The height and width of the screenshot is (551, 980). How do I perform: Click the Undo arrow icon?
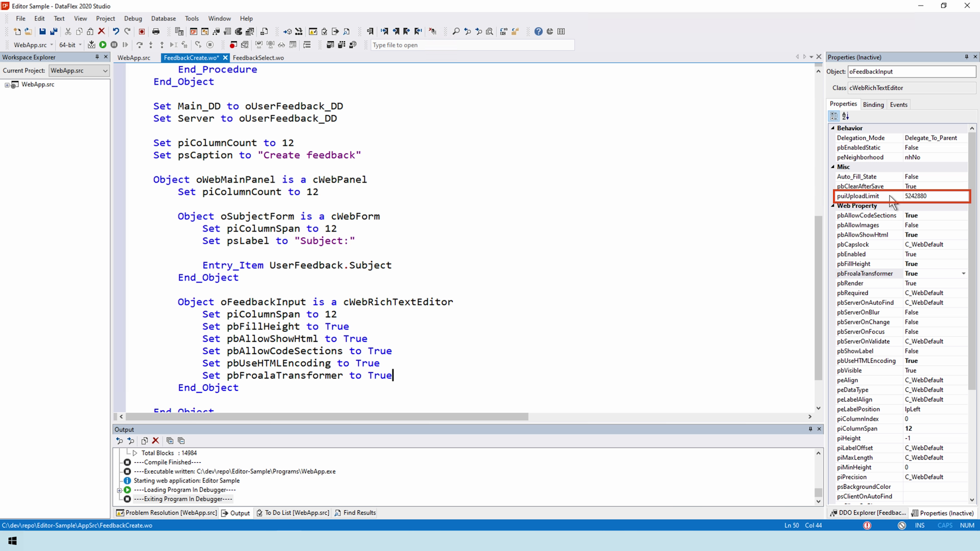click(116, 32)
